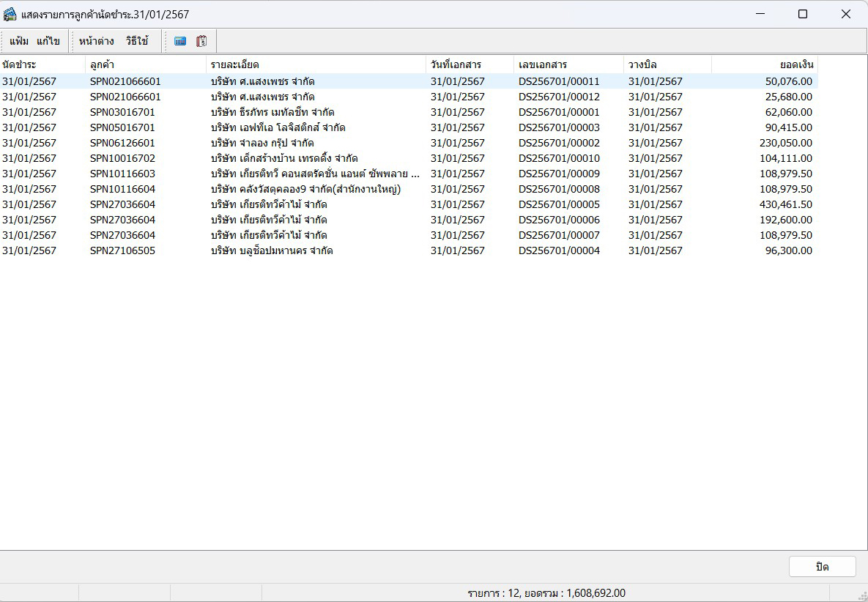Sort by ยอดเงิน column header
Viewport: 868px width, 602px height.
(765, 64)
